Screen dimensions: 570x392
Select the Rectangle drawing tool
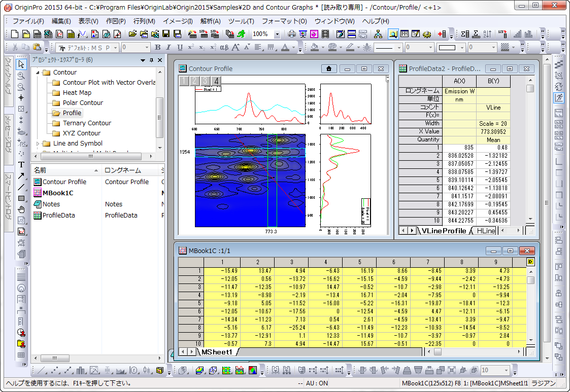pyautogui.click(x=21, y=198)
